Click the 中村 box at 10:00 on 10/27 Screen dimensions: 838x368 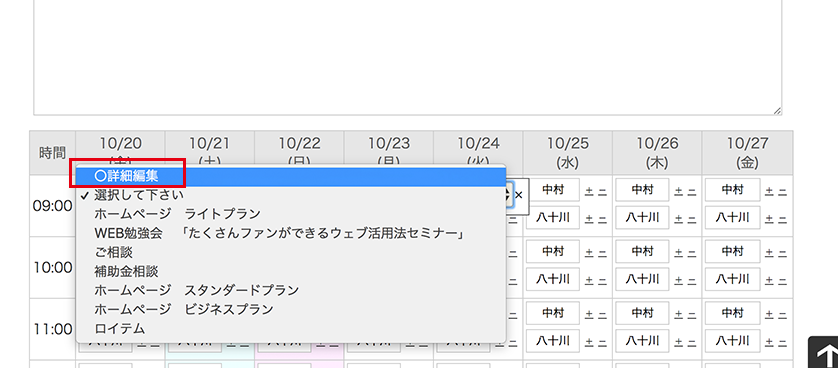pyautogui.click(x=732, y=252)
